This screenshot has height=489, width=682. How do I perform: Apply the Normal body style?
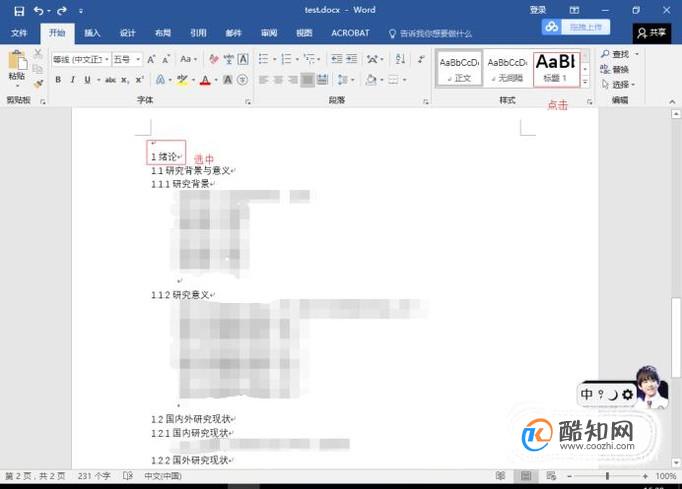click(459, 69)
